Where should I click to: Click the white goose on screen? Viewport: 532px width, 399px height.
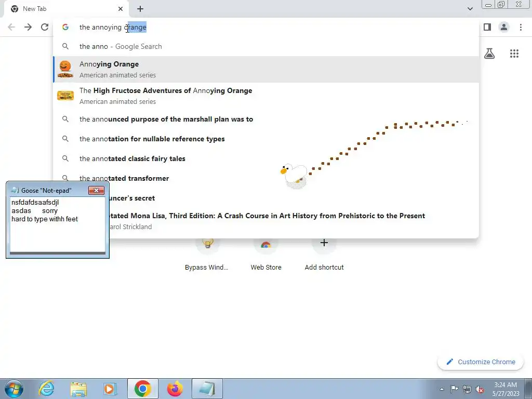295,175
